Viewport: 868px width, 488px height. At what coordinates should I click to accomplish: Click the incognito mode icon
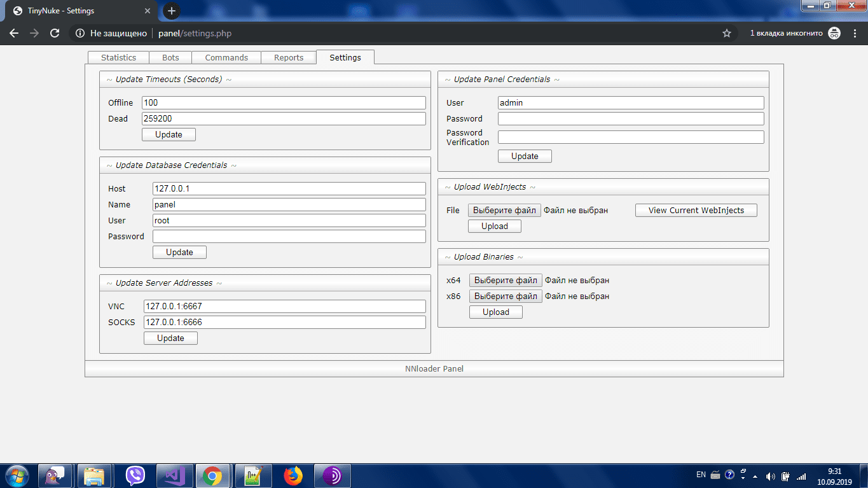pyautogui.click(x=834, y=33)
